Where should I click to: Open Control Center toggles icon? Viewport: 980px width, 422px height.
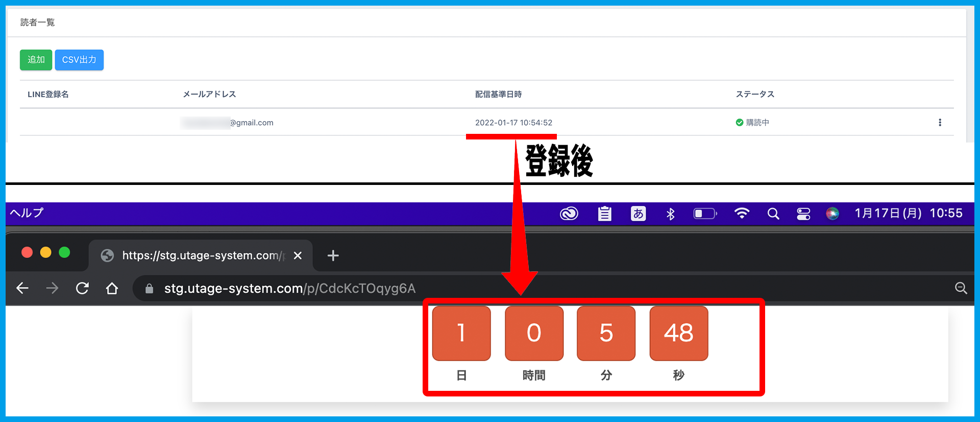tap(803, 214)
